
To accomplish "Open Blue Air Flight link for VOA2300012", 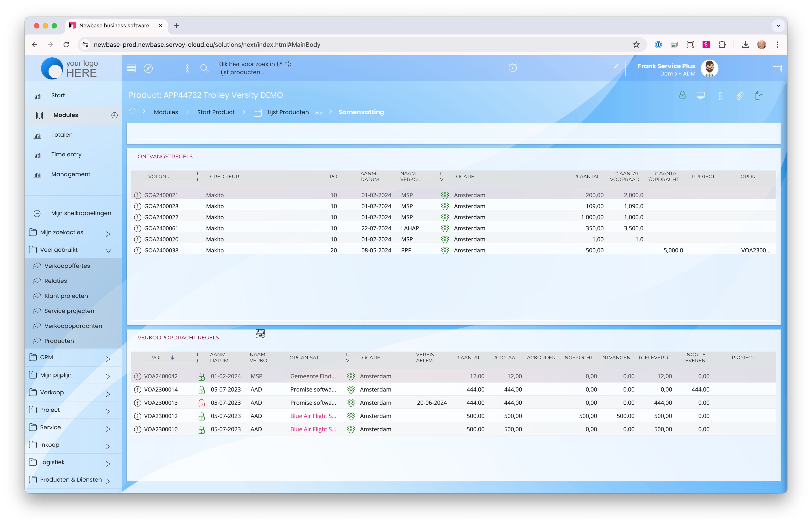I will click(x=313, y=416).
